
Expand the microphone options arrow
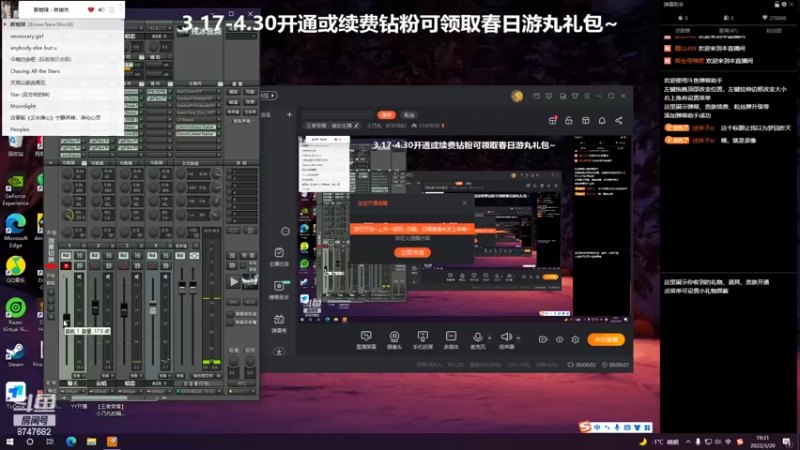pyautogui.click(x=489, y=338)
